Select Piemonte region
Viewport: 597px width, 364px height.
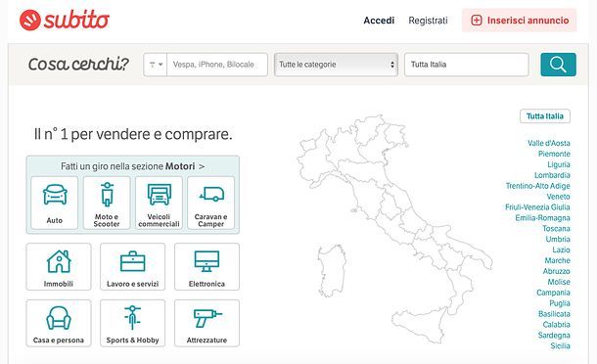(554, 154)
